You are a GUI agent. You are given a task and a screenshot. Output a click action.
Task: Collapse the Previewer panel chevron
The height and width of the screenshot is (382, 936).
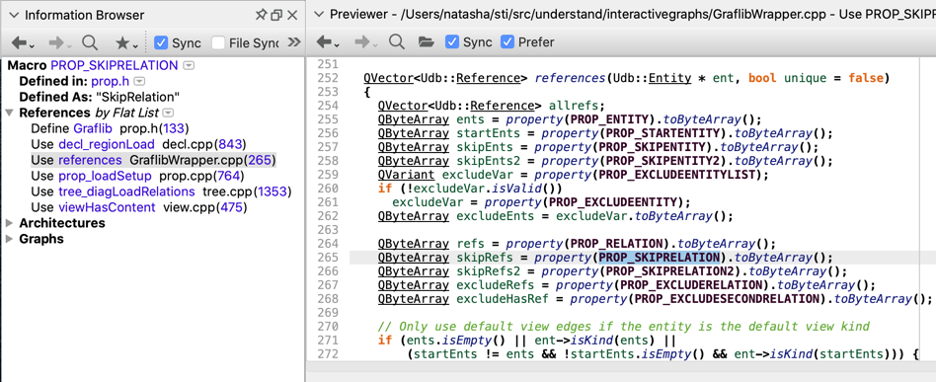click(319, 15)
